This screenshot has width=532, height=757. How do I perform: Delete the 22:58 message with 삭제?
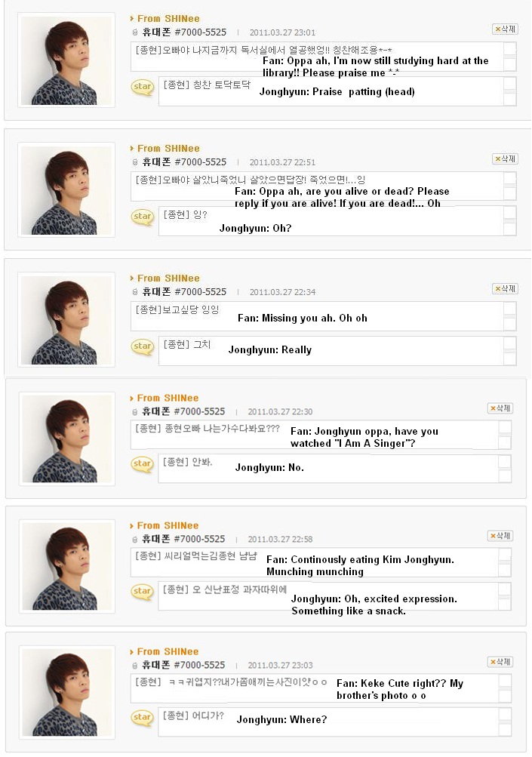[500, 536]
